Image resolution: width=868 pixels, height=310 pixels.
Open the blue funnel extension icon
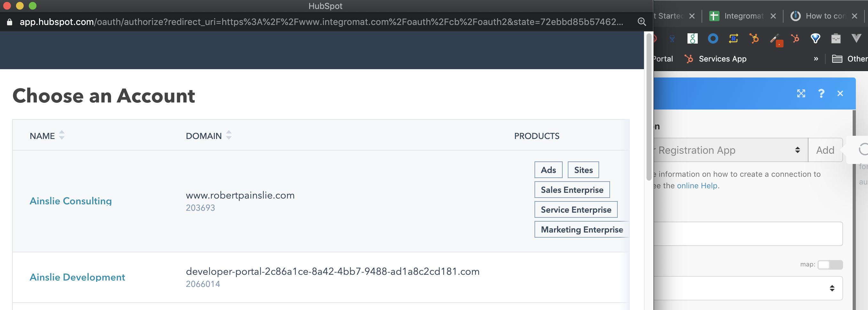pos(816,39)
